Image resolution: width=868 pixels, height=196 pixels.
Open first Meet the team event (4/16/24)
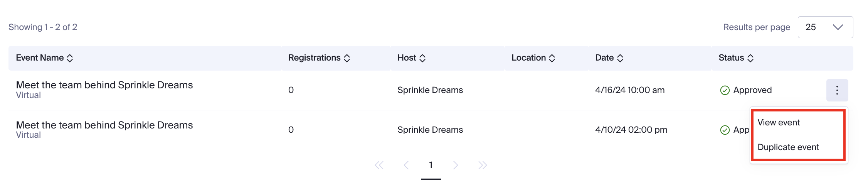click(x=104, y=85)
